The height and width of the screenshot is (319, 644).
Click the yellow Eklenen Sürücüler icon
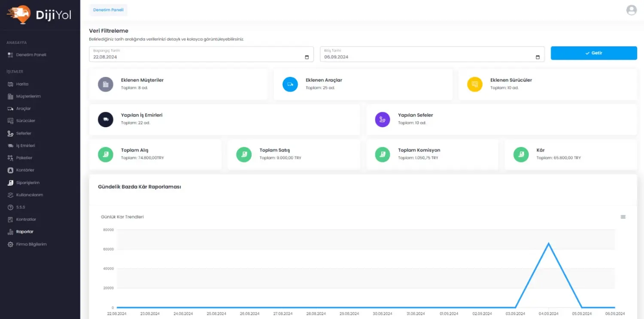point(475,84)
